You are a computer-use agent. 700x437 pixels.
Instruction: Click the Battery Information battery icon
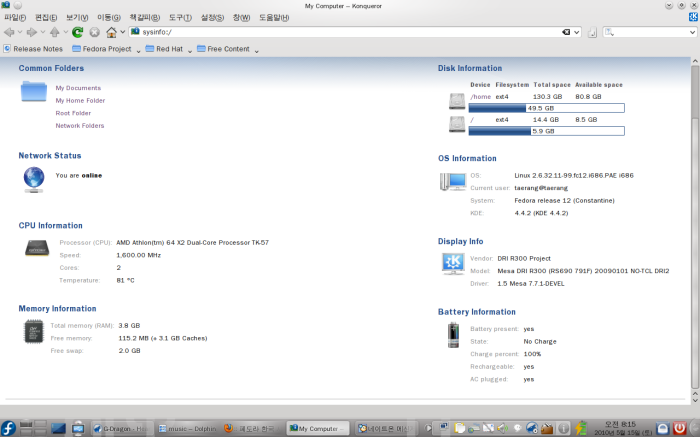coord(453,335)
